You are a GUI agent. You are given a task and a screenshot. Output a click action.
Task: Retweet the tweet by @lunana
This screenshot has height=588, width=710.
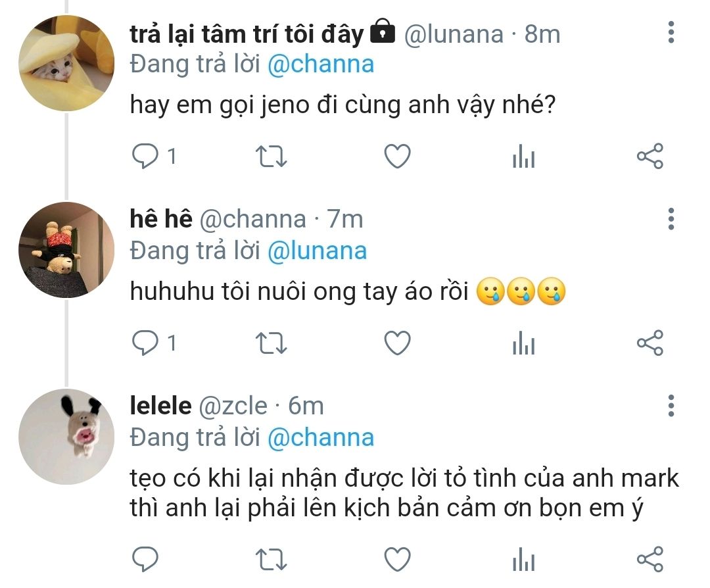tap(270, 157)
